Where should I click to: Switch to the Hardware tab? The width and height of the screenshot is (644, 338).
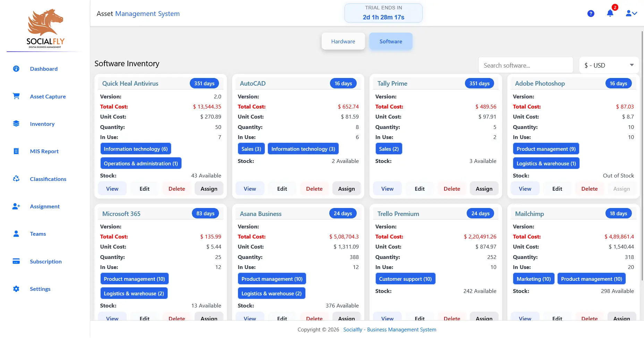(x=343, y=41)
